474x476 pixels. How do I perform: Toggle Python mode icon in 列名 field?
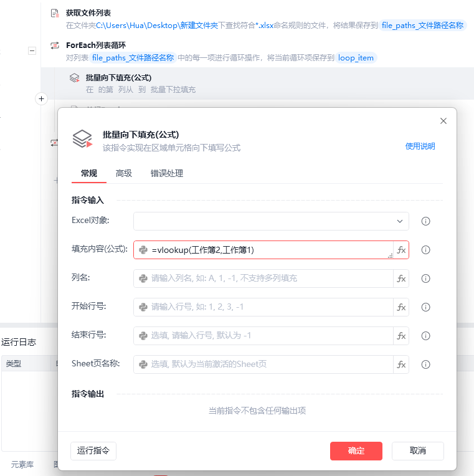pos(143,278)
